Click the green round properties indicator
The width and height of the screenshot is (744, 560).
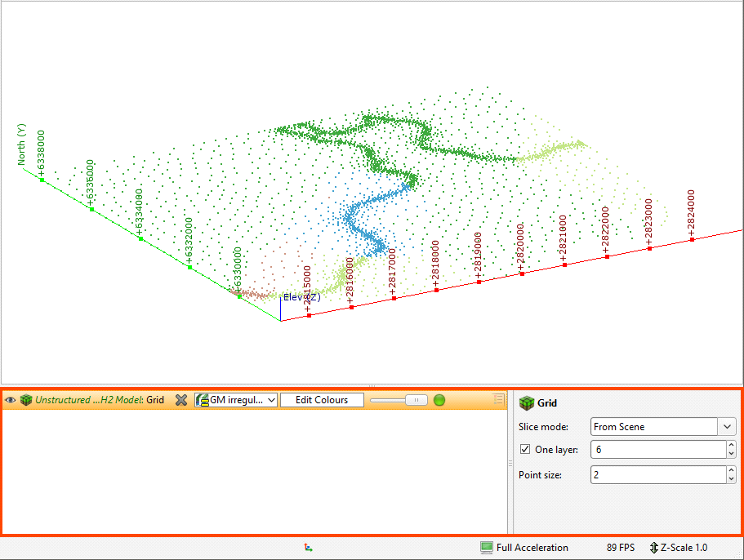[439, 400]
